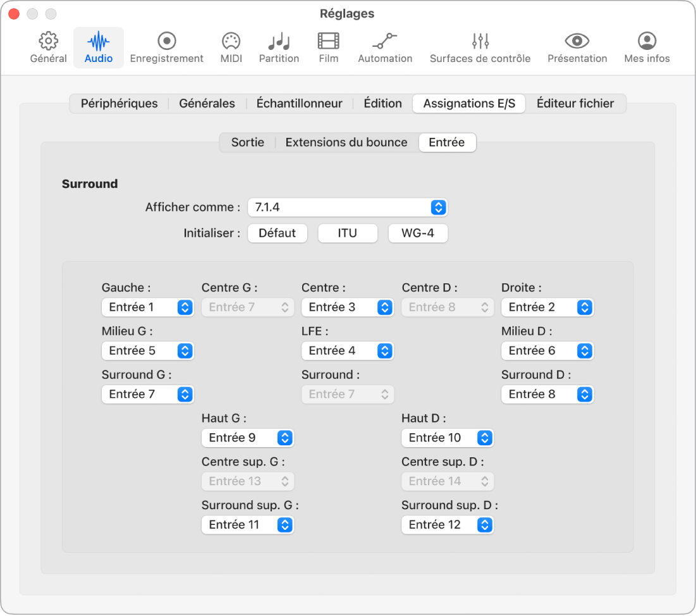The image size is (696, 616).
Task: Switch to Extensions du bounce segment
Action: click(x=346, y=142)
